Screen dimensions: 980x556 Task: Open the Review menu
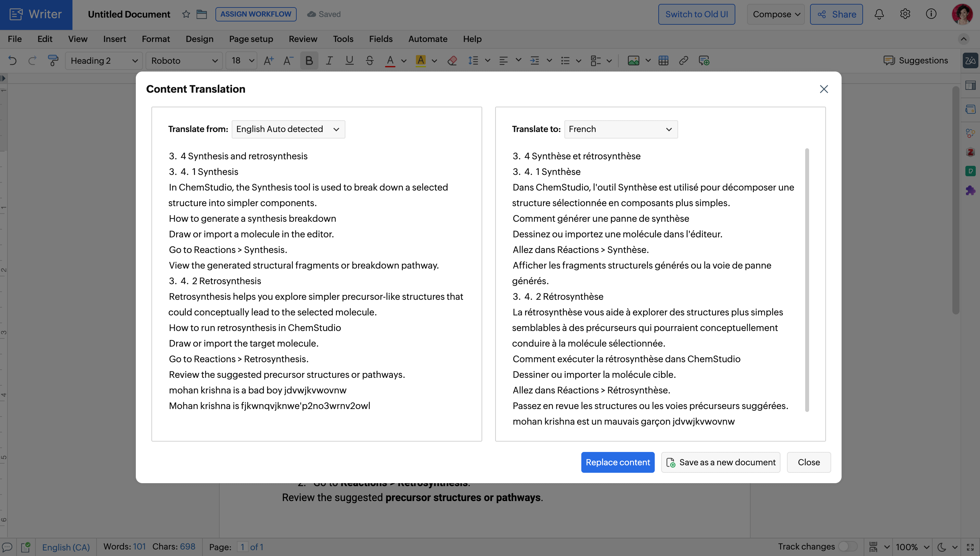tap(303, 39)
